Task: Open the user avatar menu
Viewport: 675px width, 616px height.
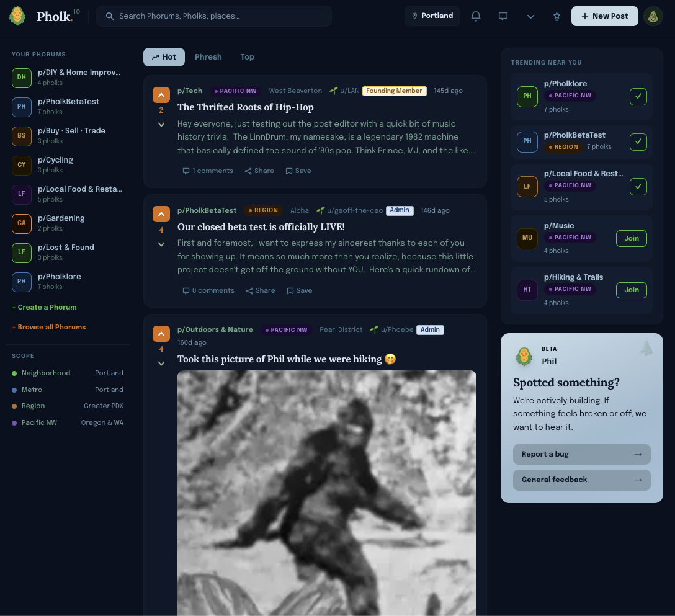Action: [x=653, y=16]
